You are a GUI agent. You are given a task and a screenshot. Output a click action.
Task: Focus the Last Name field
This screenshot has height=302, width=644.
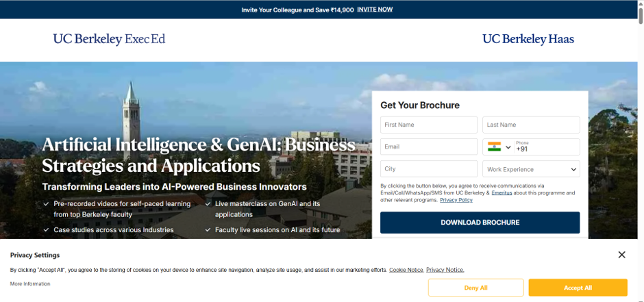(x=531, y=125)
